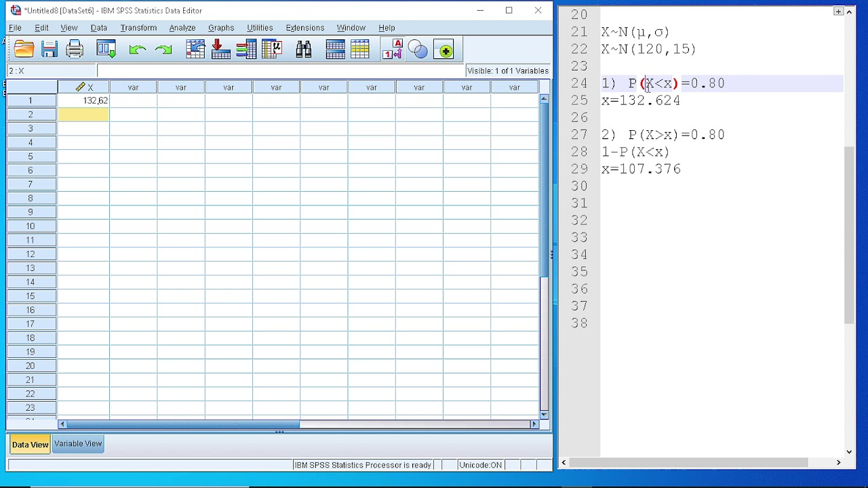
Task: Click the Split File toolbar icon
Action: 336,49
